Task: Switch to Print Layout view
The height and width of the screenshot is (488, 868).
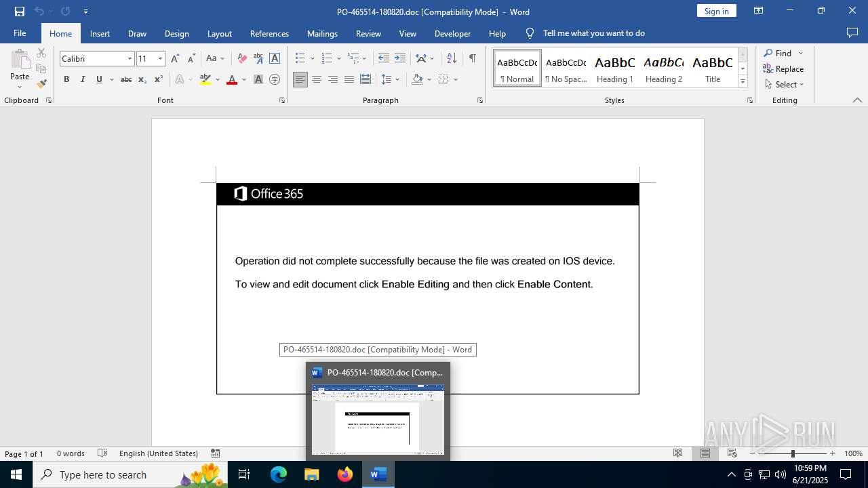Action: pos(705,453)
